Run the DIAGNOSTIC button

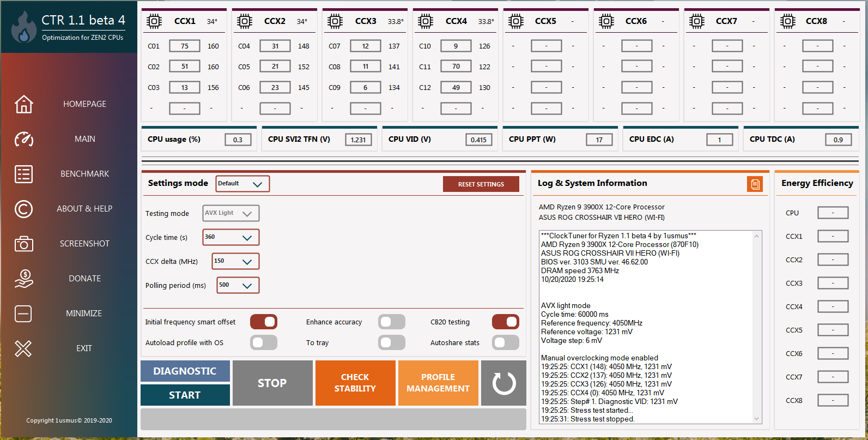(x=185, y=371)
